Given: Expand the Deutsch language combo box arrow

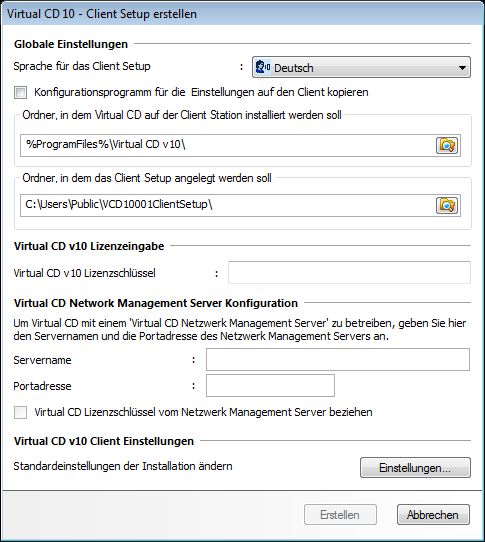Looking at the screenshot, I should coord(462,68).
